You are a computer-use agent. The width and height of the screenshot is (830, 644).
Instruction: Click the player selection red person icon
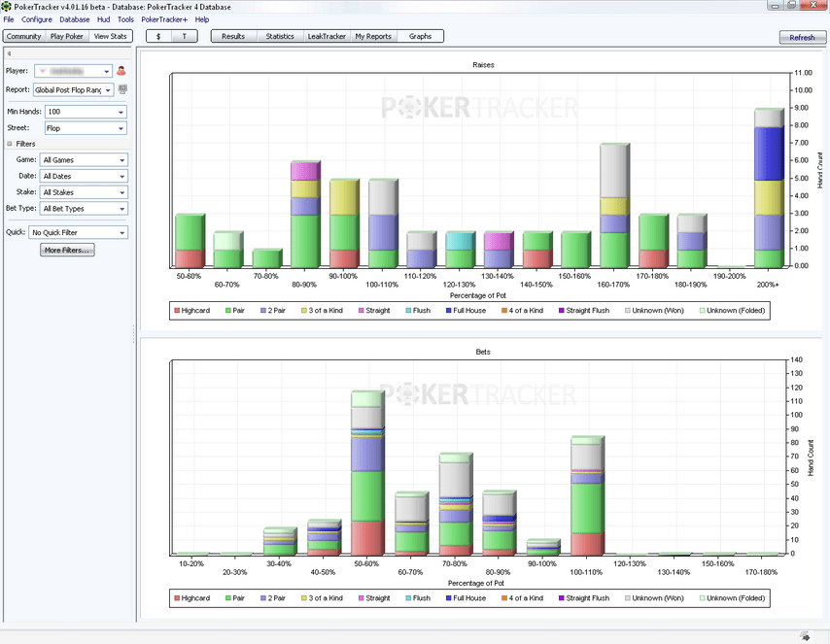121,71
